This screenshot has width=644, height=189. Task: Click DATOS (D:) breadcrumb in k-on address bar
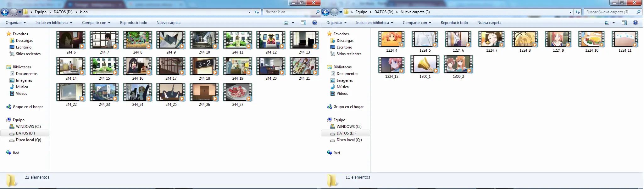(x=63, y=12)
